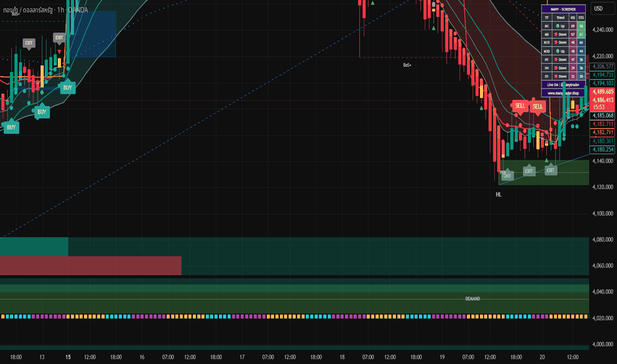This screenshot has height=364, width=617.
Task: Select the DEMAND zone label
Action: pyautogui.click(x=473, y=298)
